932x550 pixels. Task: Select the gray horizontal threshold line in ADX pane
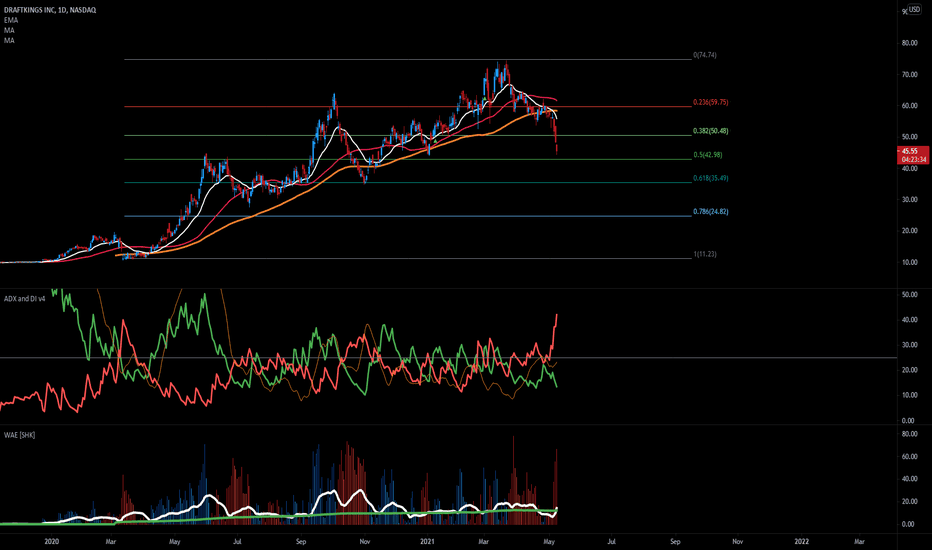448,357
